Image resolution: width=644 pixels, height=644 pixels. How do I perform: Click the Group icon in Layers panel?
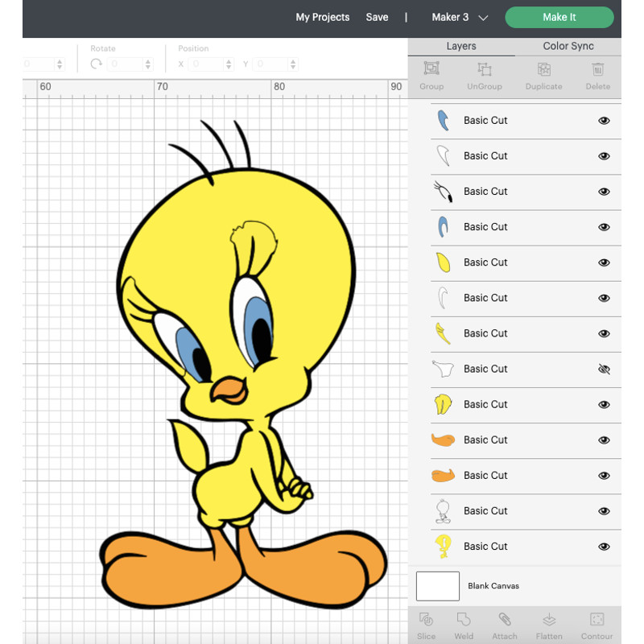(431, 76)
